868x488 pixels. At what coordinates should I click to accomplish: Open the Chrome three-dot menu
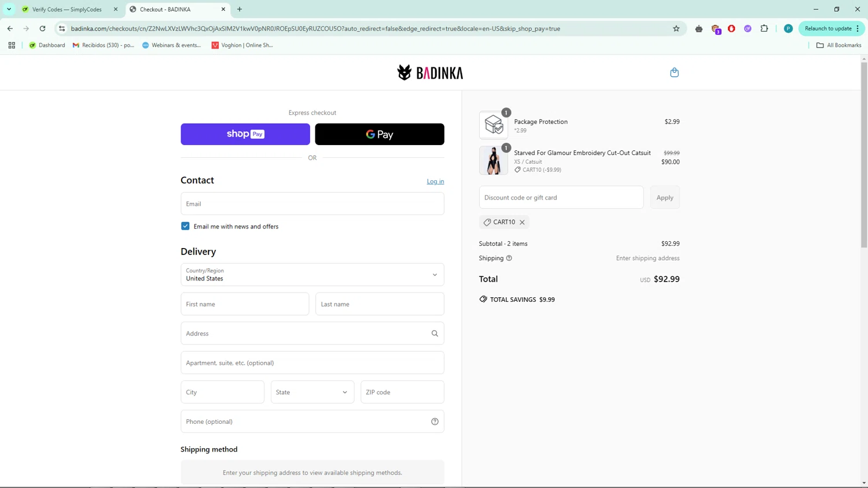pos(858,28)
